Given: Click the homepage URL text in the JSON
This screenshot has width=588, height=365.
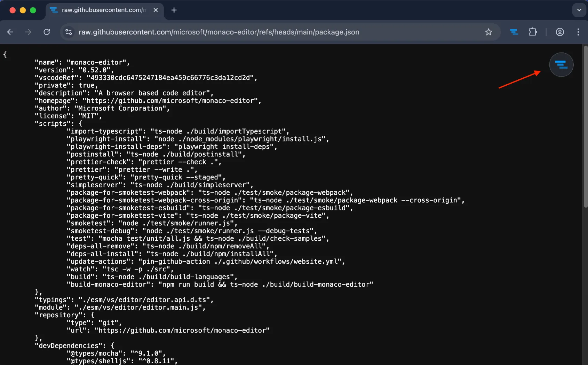Looking at the screenshot, I should point(172,101).
